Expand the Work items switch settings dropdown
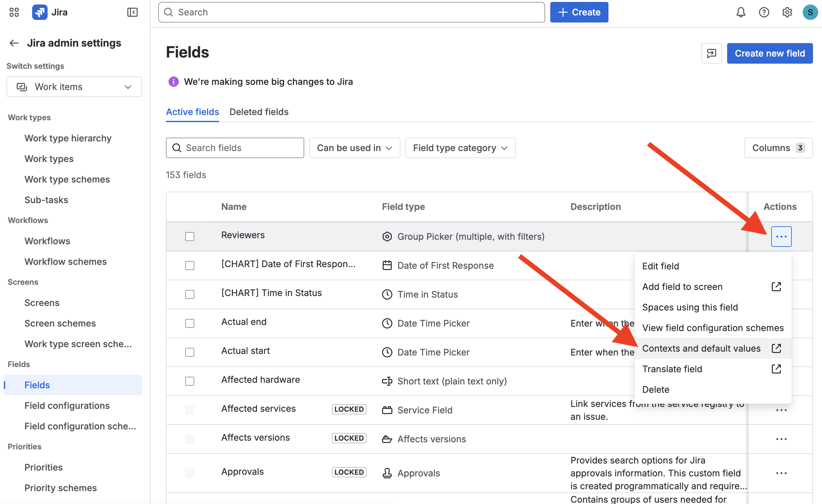The height and width of the screenshot is (504, 822). click(x=74, y=87)
